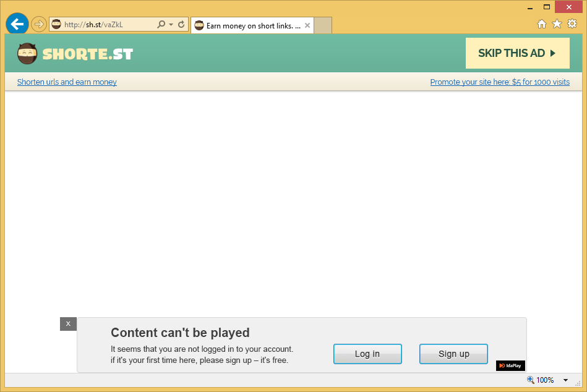Open the Home page icon
The width and height of the screenshot is (587, 392).
tap(542, 24)
